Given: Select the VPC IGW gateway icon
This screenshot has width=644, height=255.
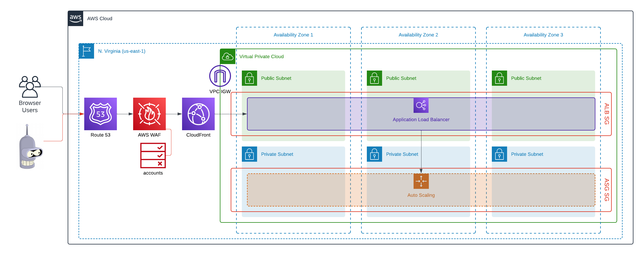Looking at the screenshot, I should (x=220, y=76).
